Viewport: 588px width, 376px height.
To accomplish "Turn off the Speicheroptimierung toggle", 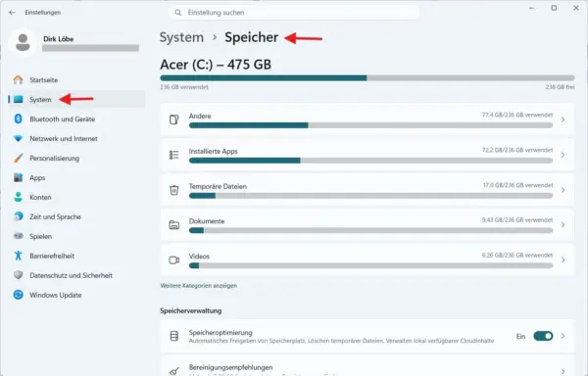I will [x=543, y=336].
